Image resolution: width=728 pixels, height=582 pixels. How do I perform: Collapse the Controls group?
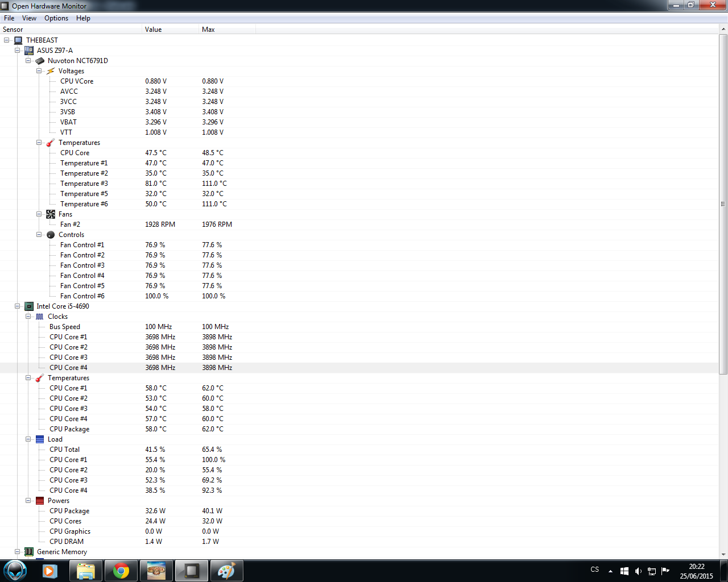(39, 235)
